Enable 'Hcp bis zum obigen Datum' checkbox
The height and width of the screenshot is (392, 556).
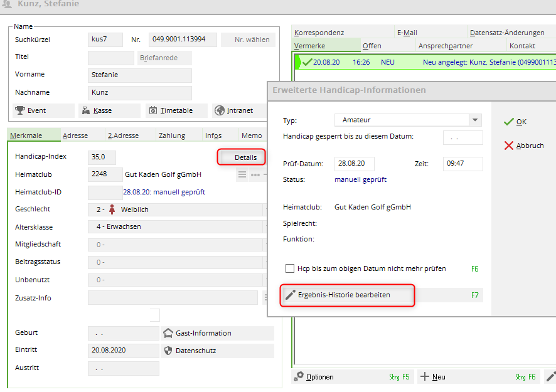tap(290, 268)
